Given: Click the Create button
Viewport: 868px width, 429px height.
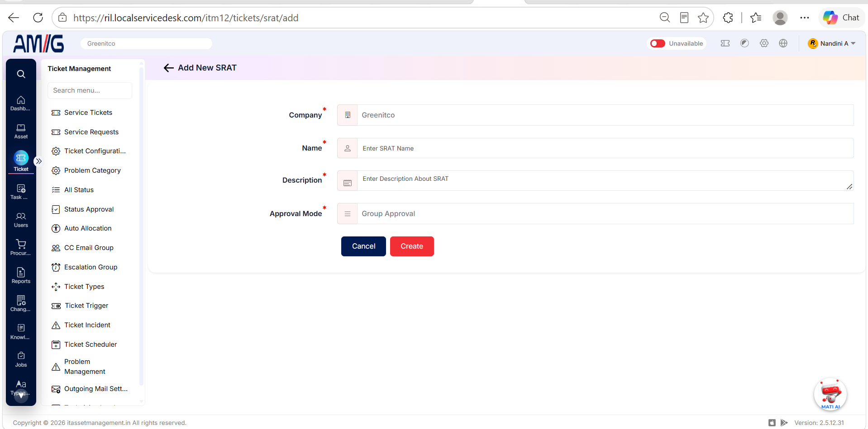Looking at the screenshot, I should [412, 246].
